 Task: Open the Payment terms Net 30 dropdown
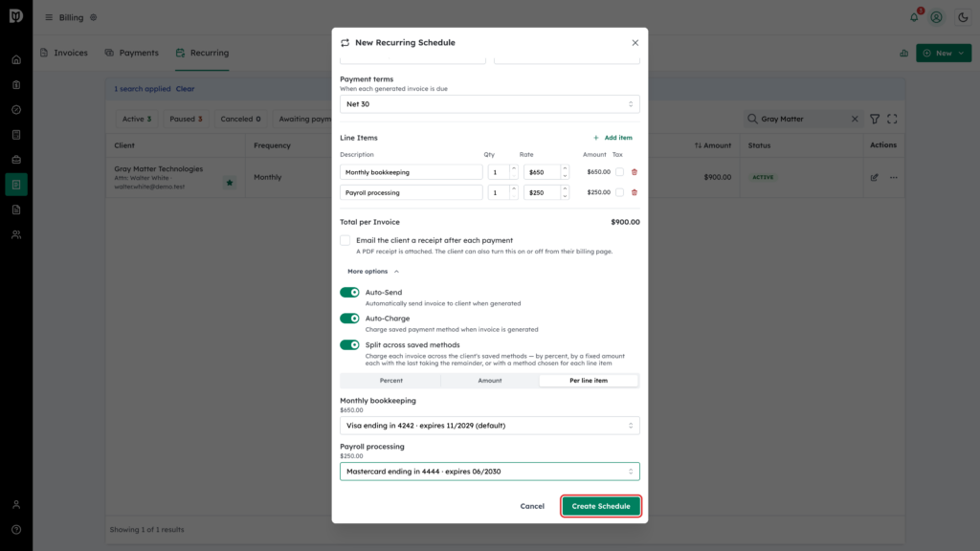click(x=489, y=104)
